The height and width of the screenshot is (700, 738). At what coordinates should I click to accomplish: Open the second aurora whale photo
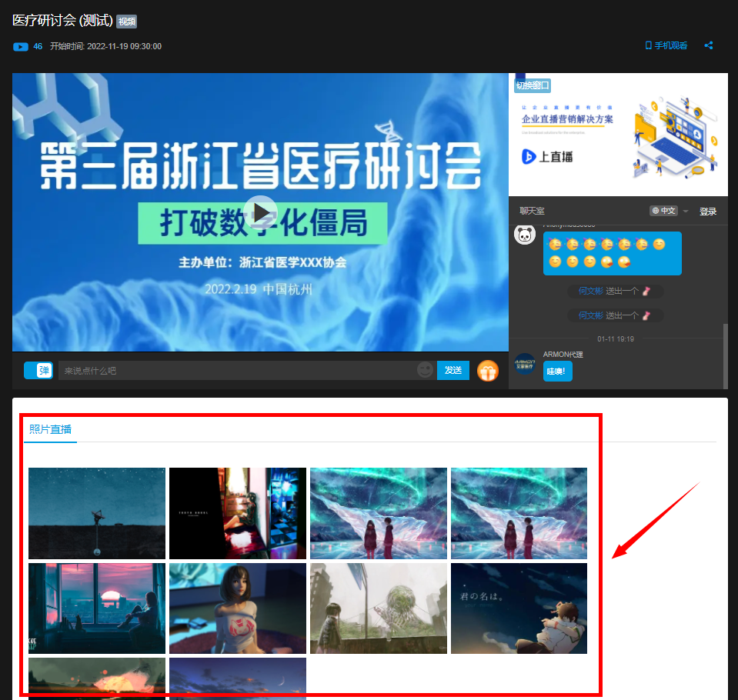point(519,513)
